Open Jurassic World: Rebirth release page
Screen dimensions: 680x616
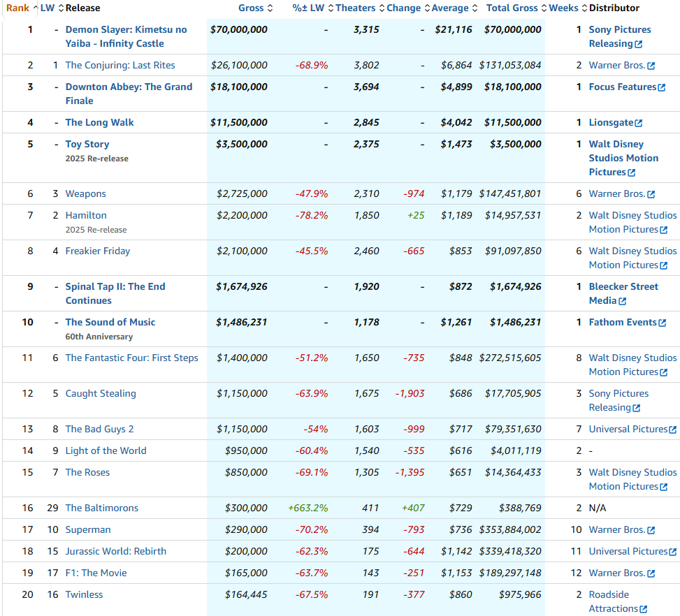[116, 551]
